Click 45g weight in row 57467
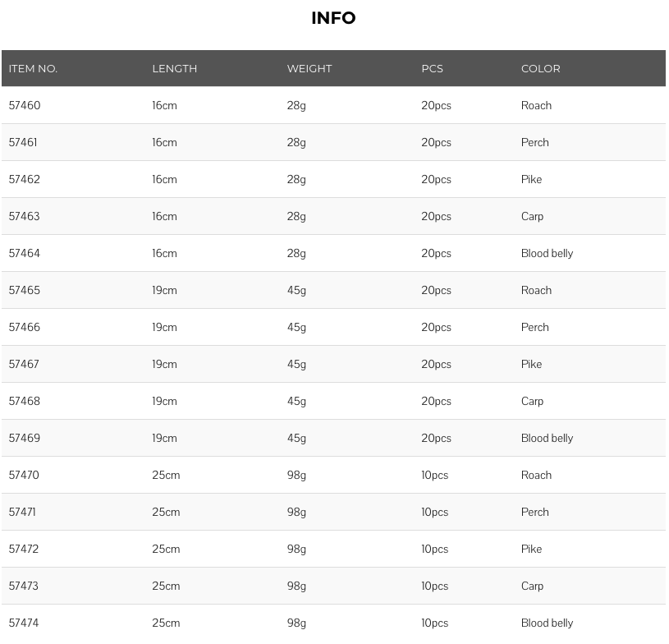 click(296, 364)
